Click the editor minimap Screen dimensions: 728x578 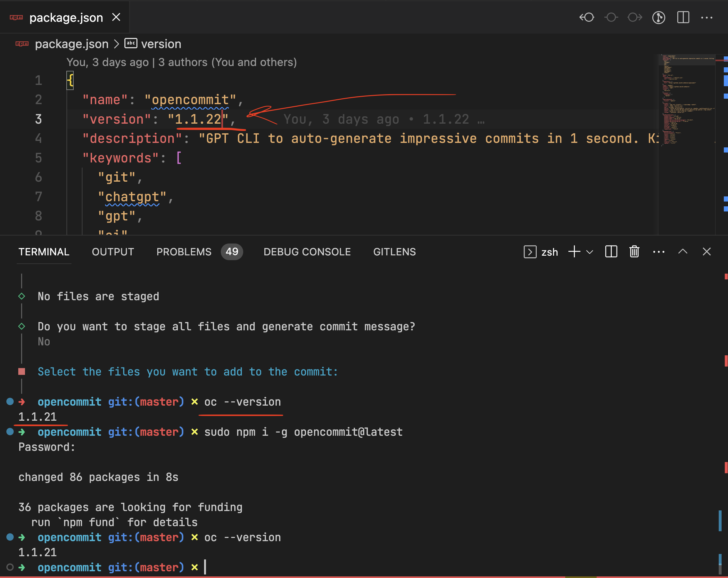click(687, 144)
